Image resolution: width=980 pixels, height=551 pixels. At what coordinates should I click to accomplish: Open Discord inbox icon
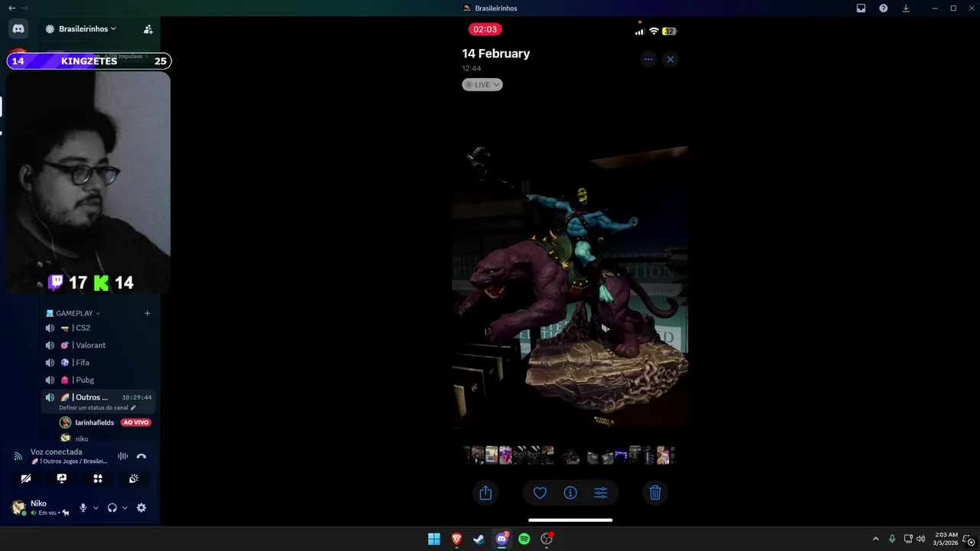tap(861, 8)
